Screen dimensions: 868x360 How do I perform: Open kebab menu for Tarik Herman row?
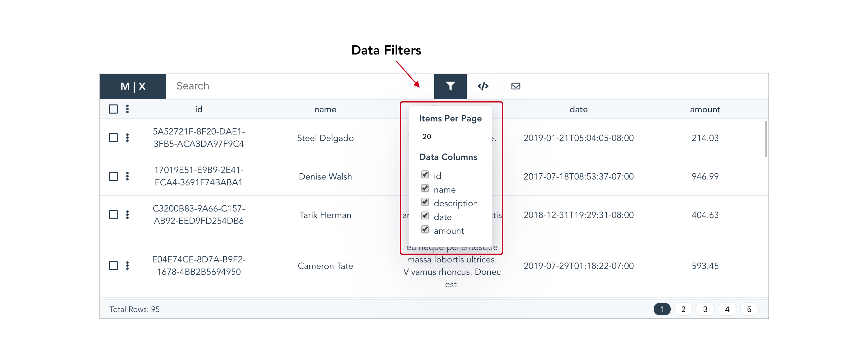tap(127, 215)
